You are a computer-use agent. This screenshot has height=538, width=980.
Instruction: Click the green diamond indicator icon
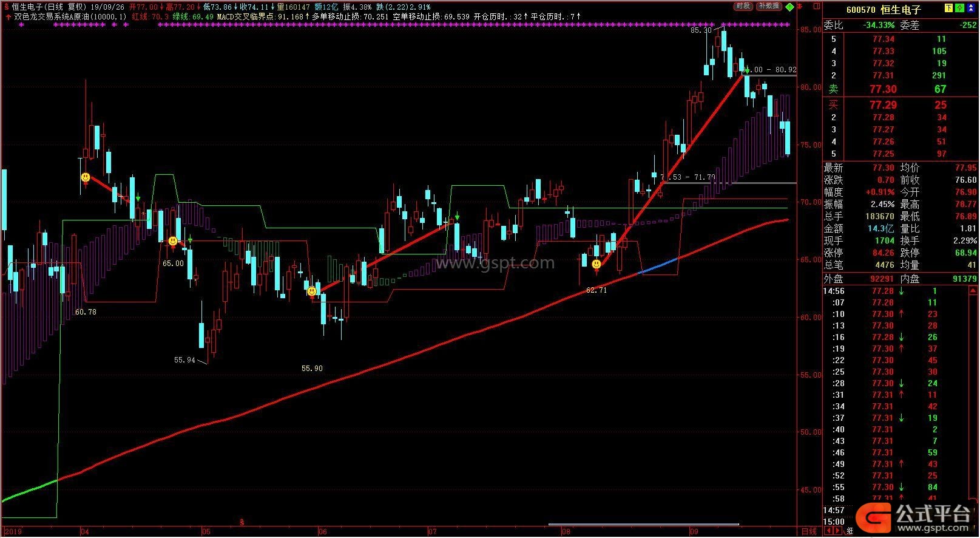pos(789,7)
